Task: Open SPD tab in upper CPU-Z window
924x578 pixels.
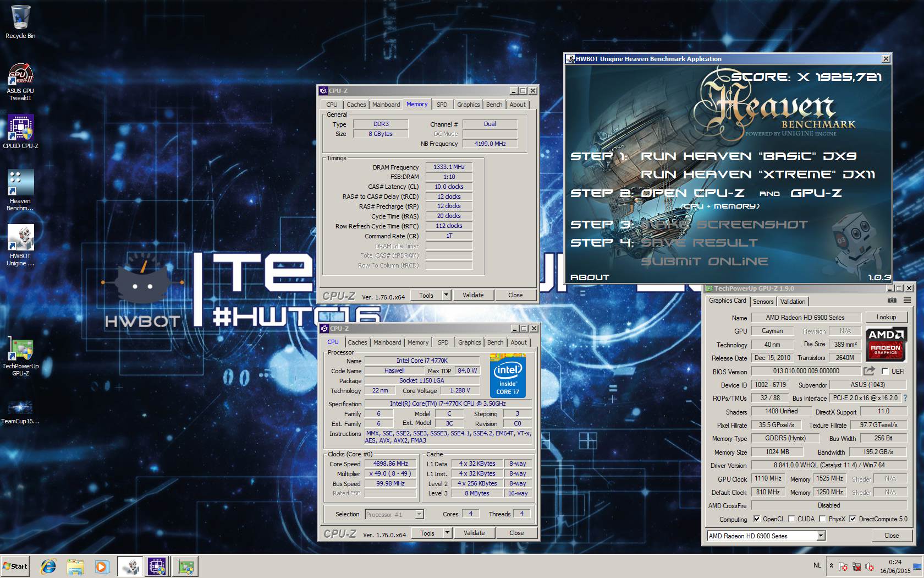Action: point(442,105)
